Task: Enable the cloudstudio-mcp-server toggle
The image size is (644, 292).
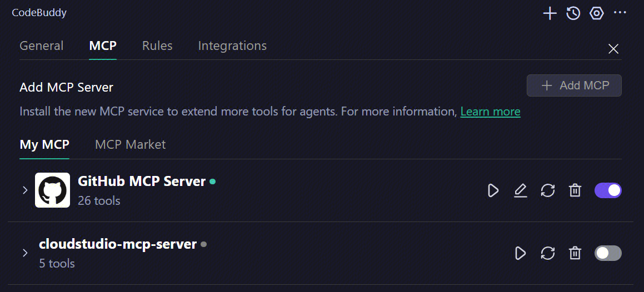Action: point(608,254)
